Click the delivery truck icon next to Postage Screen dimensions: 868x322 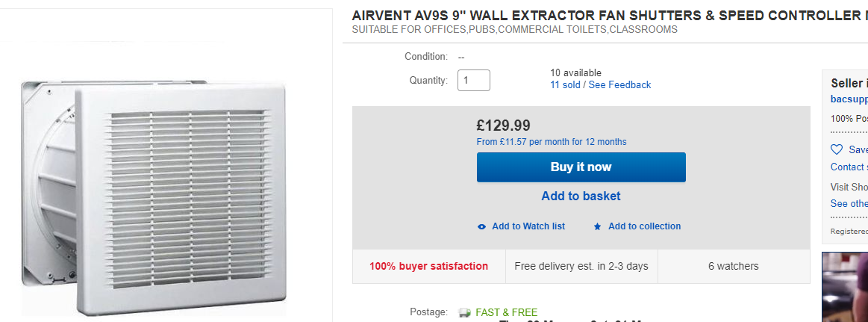[464, 312]
